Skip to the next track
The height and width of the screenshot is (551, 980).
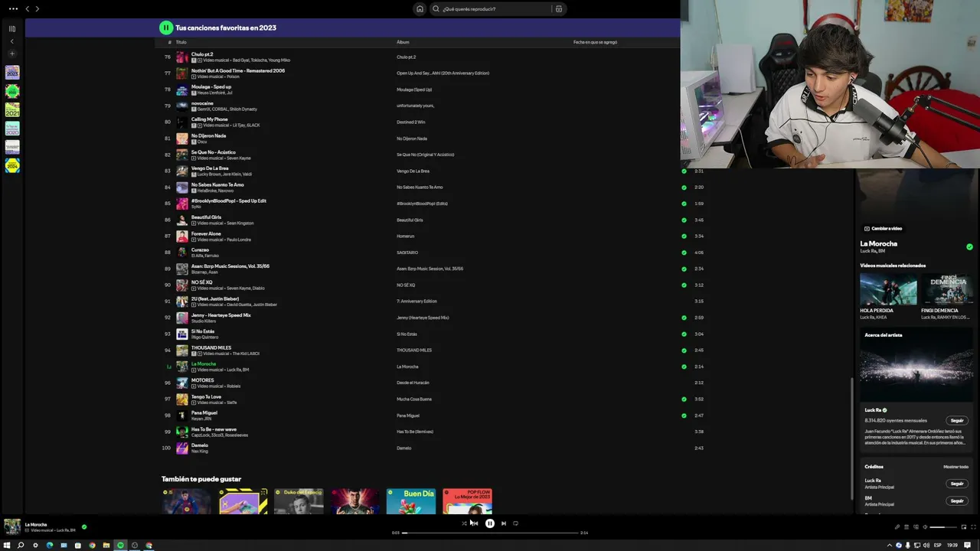pyautogui.click(x=504, y=523)
